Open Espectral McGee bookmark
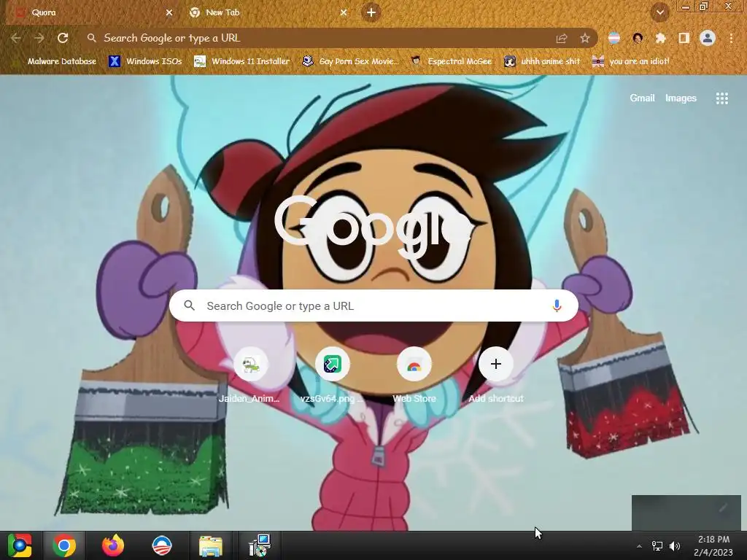Viewport: 747px width, 560px height. [452, 61]
